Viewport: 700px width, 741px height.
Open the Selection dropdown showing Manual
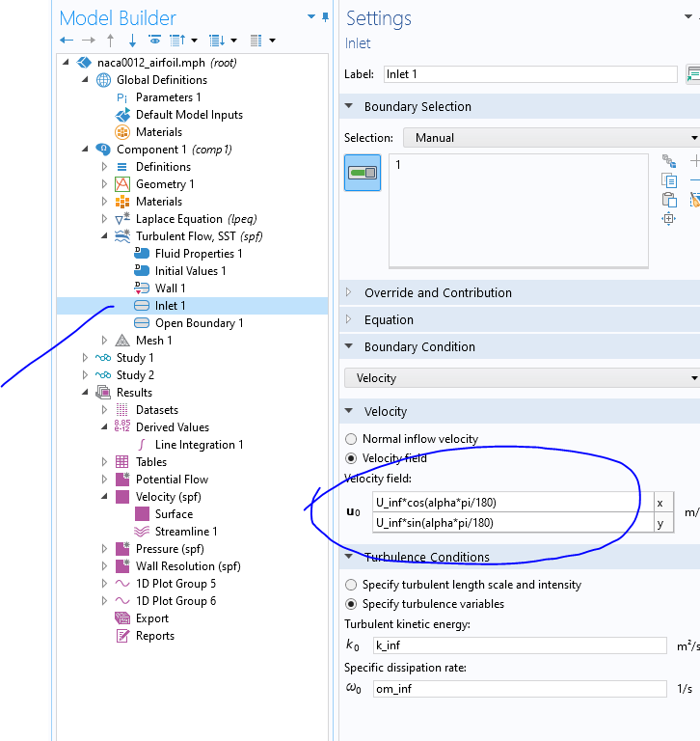tap(551, 138)
